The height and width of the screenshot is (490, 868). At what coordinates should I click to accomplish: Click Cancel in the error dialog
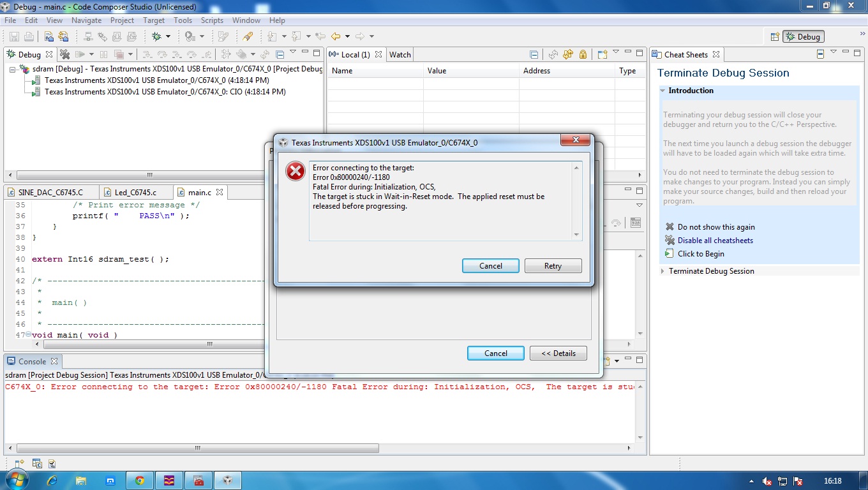[490, 266]
